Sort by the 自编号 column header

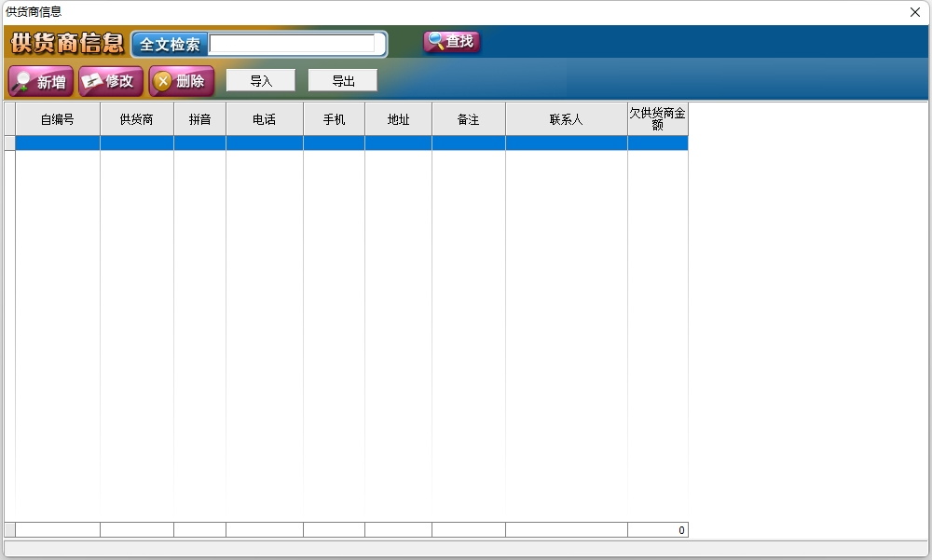pos(57,119)
